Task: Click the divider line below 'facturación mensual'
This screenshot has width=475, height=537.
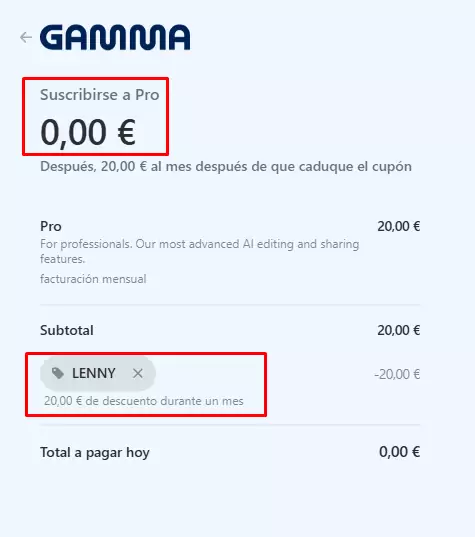Action: pos(230,304)
